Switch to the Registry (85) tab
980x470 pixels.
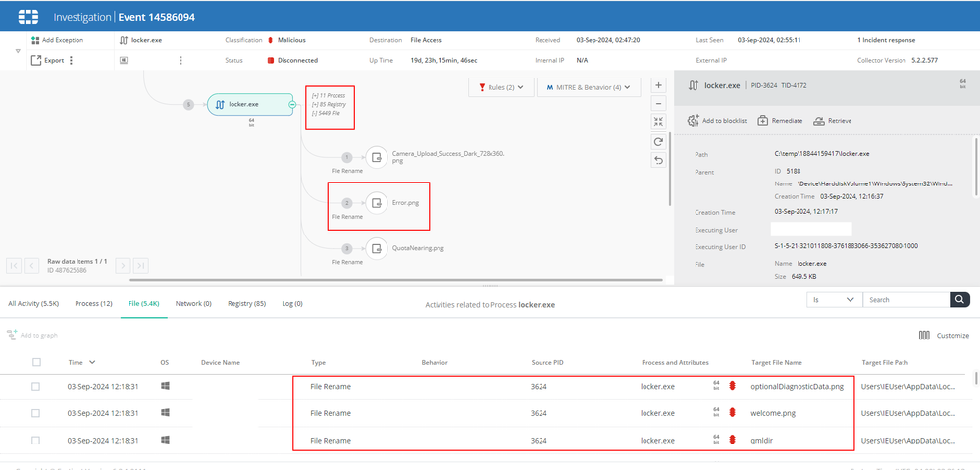246,304
